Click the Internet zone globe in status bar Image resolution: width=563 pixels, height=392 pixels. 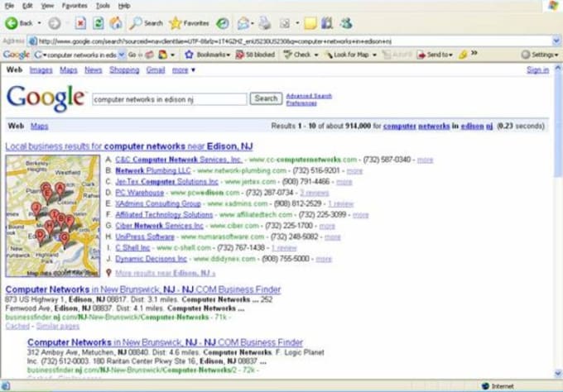click(485, 386)
